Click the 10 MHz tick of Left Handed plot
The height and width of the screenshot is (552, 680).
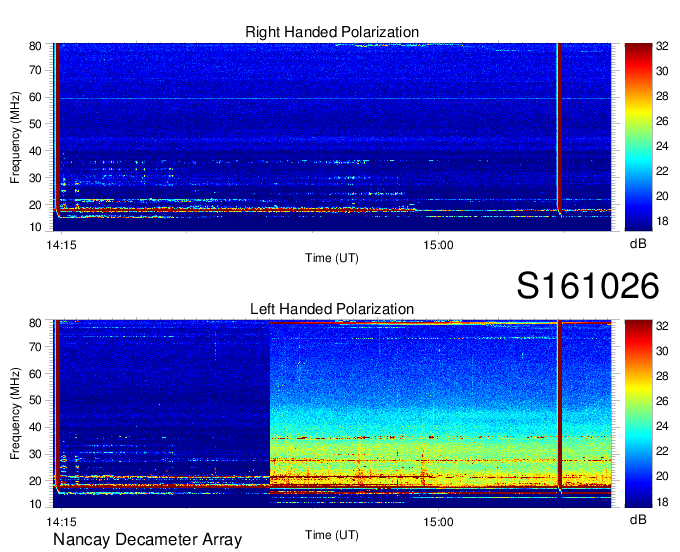pos(36,504)
